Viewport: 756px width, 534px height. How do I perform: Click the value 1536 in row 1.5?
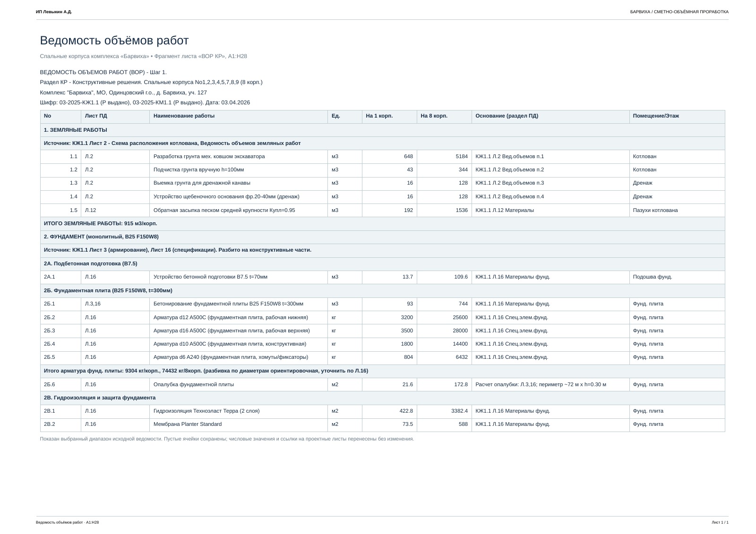click(444, 211)
